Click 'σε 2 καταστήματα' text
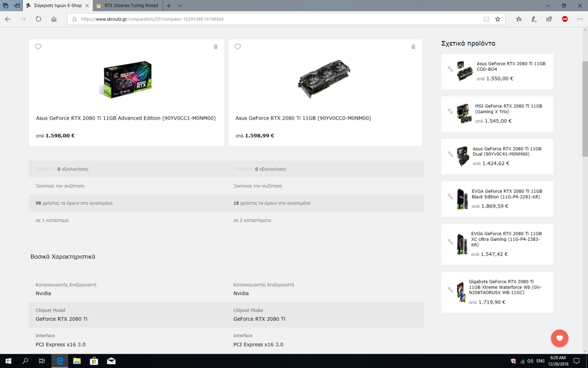 coord(252,220)
